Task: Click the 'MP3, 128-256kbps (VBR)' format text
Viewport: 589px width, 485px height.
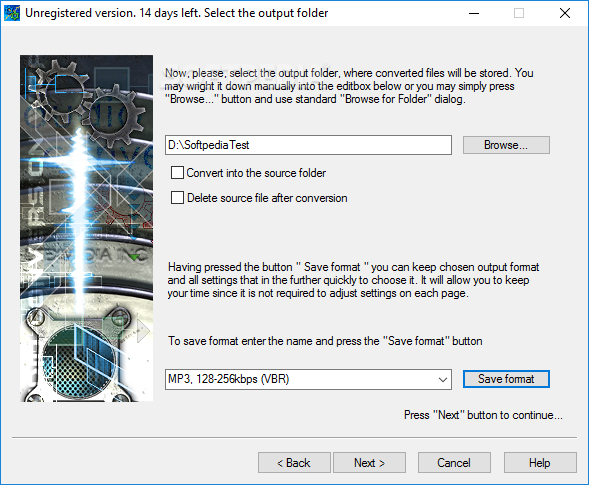Action: [x=228, y=379]
